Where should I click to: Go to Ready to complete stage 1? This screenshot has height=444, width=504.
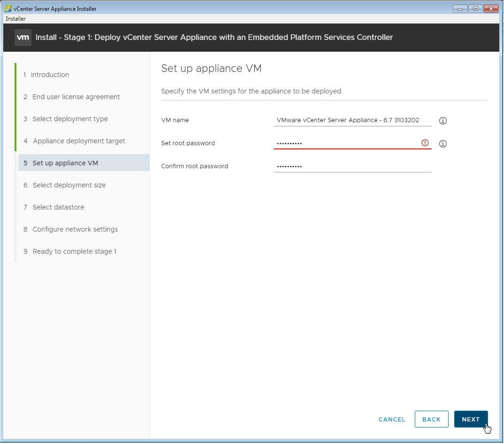point(74,251)
